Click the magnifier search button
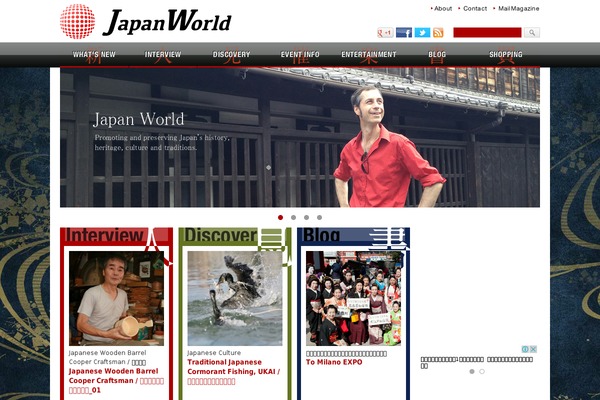Image resolution: width=600 pixels, height=400 pixels. tap(532, 33)
